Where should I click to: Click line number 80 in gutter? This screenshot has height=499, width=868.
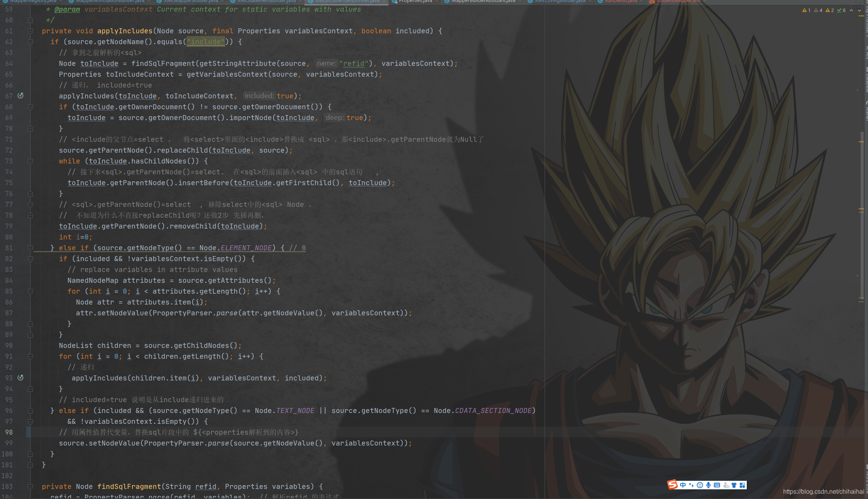point(9,237)
